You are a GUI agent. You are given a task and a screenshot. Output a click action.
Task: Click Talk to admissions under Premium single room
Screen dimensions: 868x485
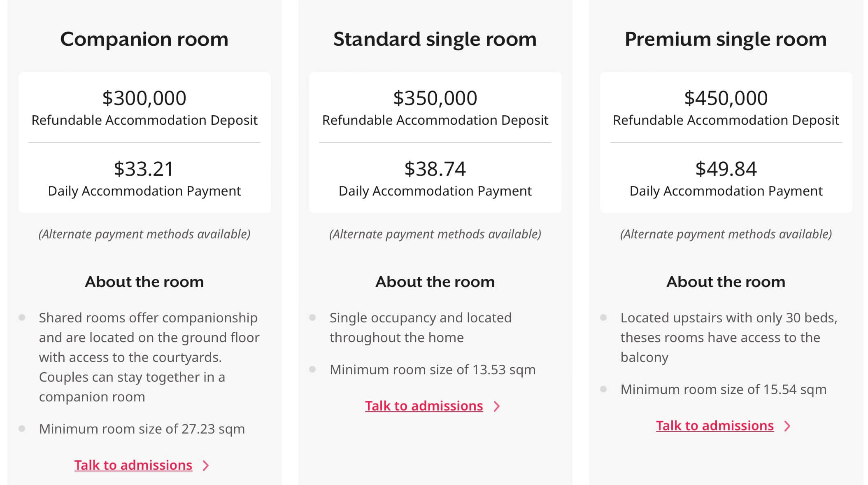[x=715, y=425]
